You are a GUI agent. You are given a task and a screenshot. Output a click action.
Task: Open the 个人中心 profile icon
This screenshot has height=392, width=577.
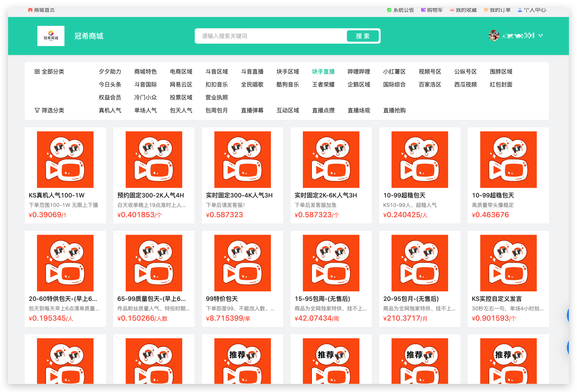520,10
